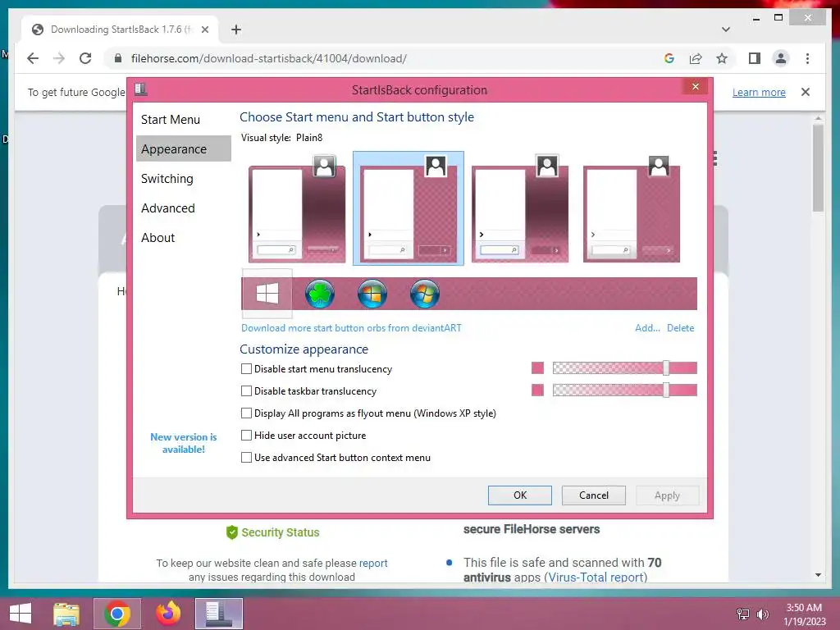
Task: Dismiss the Chrome infobar
Action: [806, 92]
